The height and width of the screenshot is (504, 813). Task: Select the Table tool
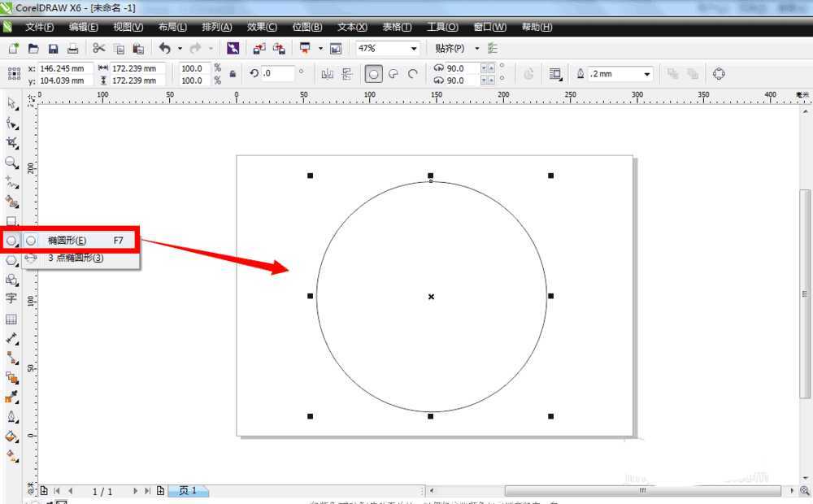tap(11, 319)
